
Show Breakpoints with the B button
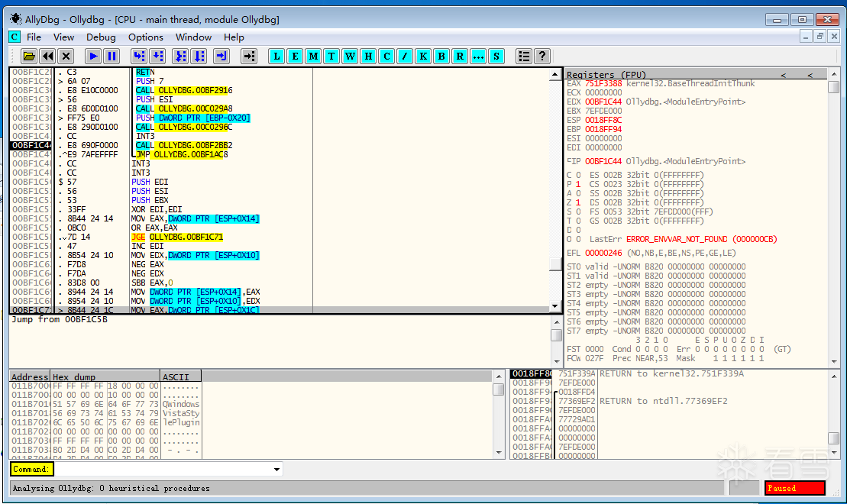[x=441, y=57]
